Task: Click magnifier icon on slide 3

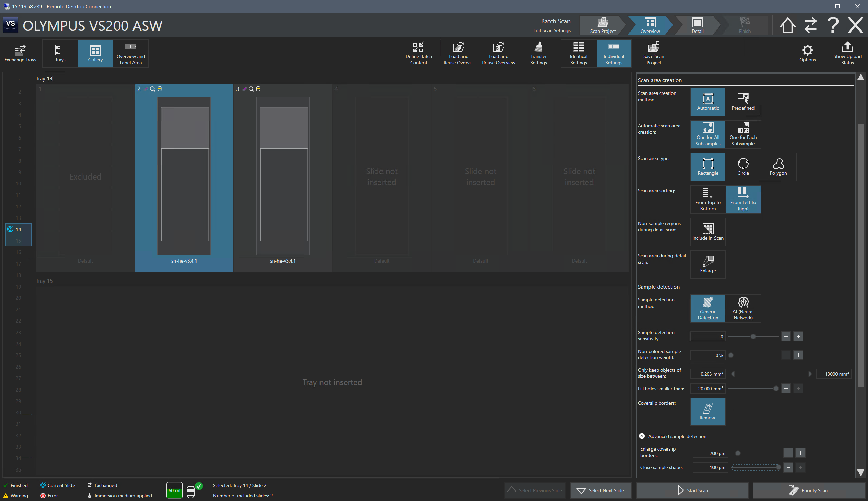Action: pyautogui.click(x=251, y=89)
